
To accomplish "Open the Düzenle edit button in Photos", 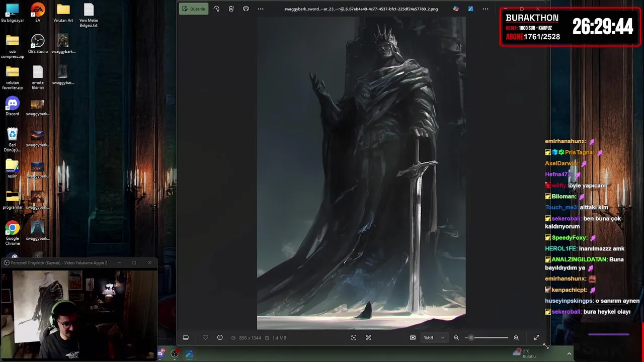I will tap(194, 9).
